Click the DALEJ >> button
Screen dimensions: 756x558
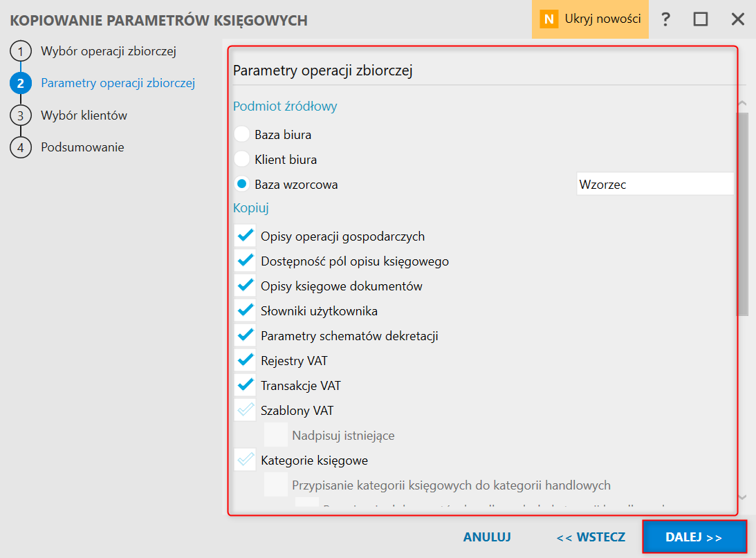pyautogui.click(x=694, y=537)
